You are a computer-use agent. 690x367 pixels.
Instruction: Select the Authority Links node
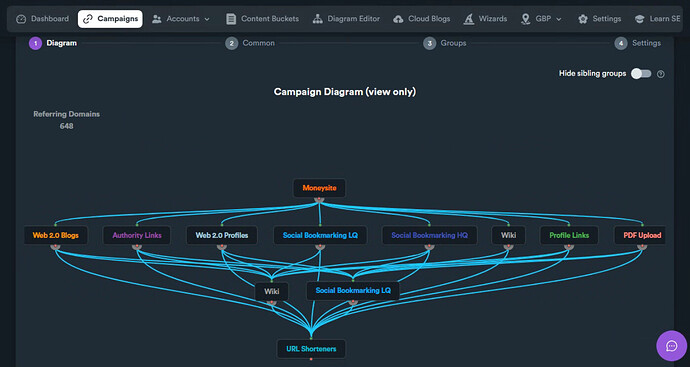[x=137, y=235]
